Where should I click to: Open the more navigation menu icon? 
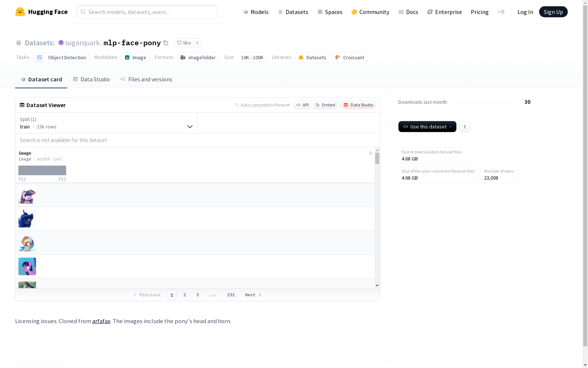pos(501,12)
